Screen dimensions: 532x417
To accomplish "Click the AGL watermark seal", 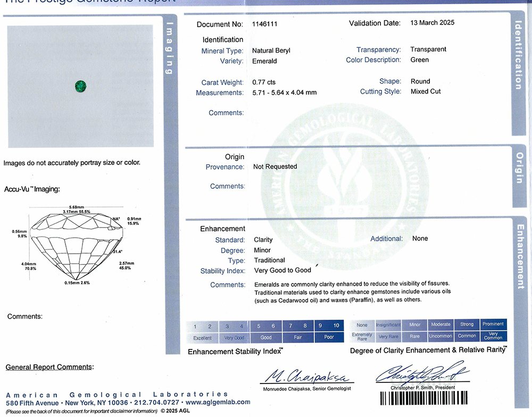I will pyautogui.click(x=345, y=187).
